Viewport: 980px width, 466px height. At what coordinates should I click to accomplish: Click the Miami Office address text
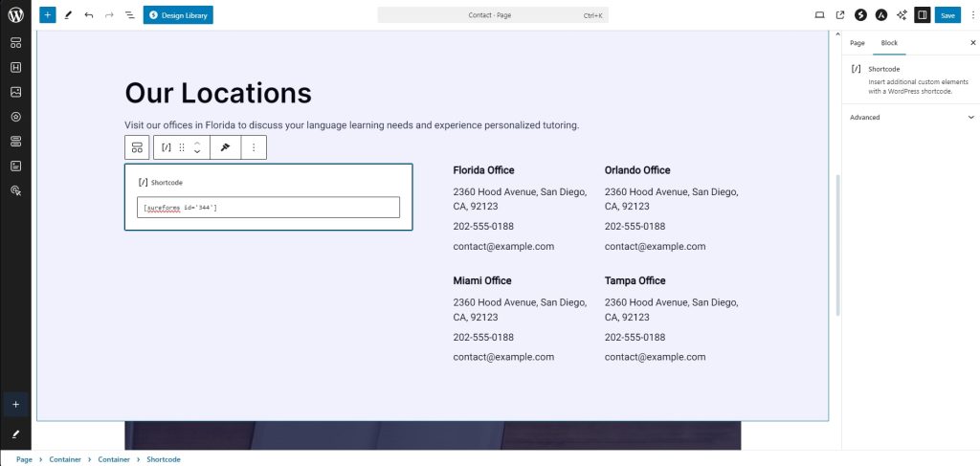(520, 309)
